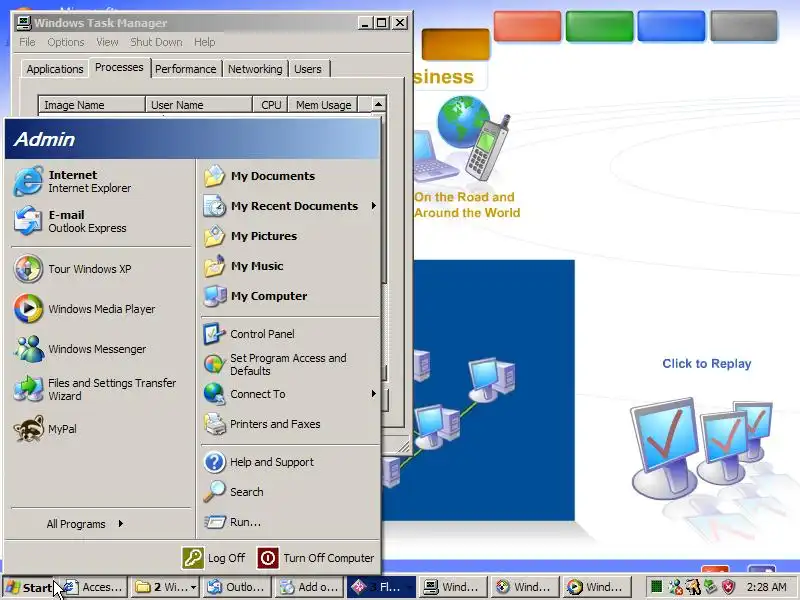Launch Outlook Express E-mail entry

pyautogui.click(x=101, y=221)
